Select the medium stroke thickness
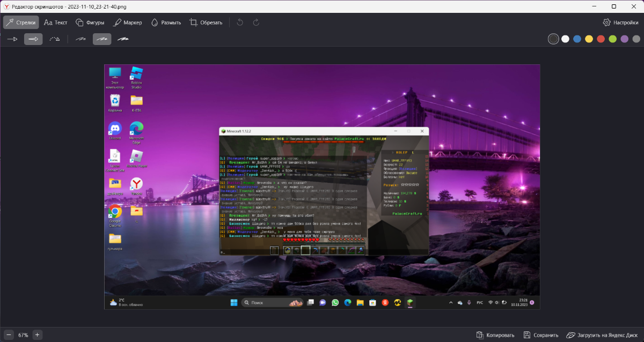Viewport: 644px width, 342px height. coord(102,39)
